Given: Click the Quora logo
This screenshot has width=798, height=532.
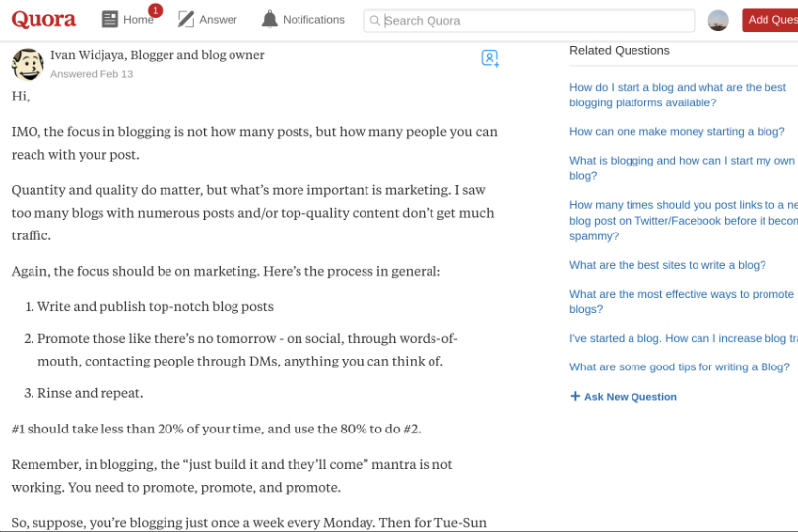Looking at the screenshot, I should click(43, 19).
